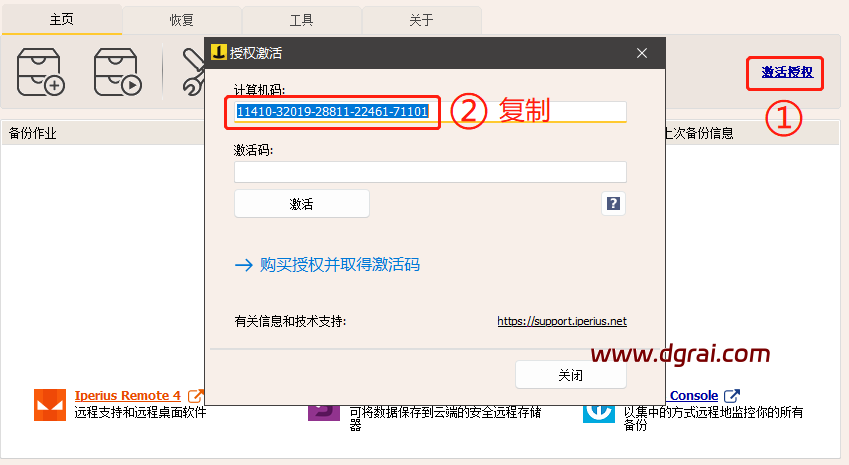
Task: Switch to the 主页 tab
Action: coord(62,20)
